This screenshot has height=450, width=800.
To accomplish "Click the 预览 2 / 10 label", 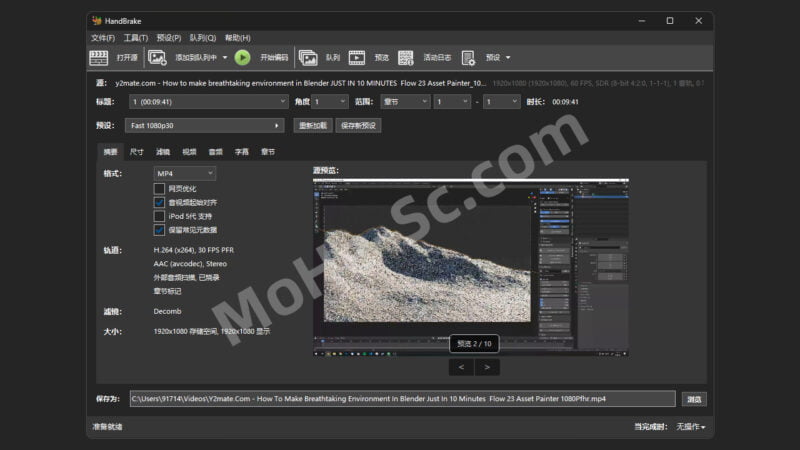I will click(474, 343).
